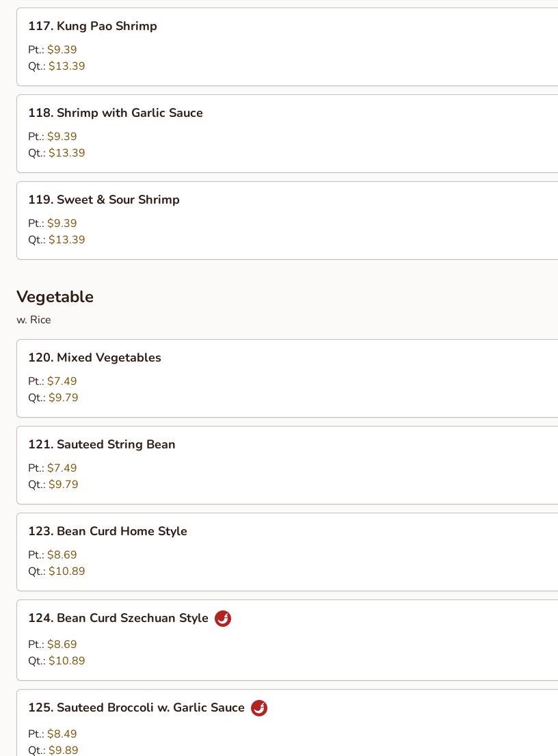This screenshot has height=756, width=558.
Task: Open 120. Mixed Vegetables menu item
Action: click(287, 379)
